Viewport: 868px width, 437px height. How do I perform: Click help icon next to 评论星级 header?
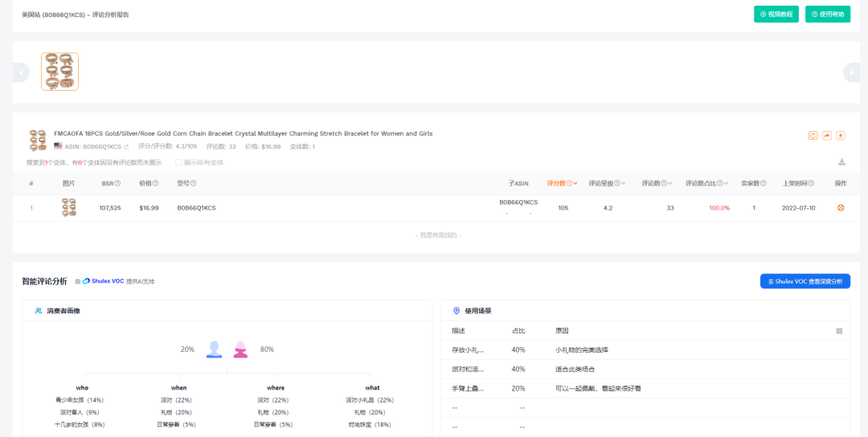617,183
